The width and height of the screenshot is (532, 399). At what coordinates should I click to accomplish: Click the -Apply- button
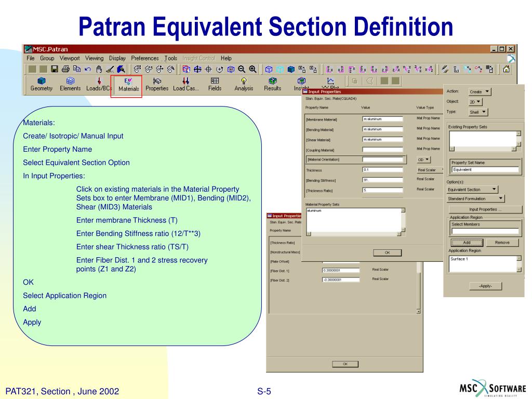tap(486, 286)
